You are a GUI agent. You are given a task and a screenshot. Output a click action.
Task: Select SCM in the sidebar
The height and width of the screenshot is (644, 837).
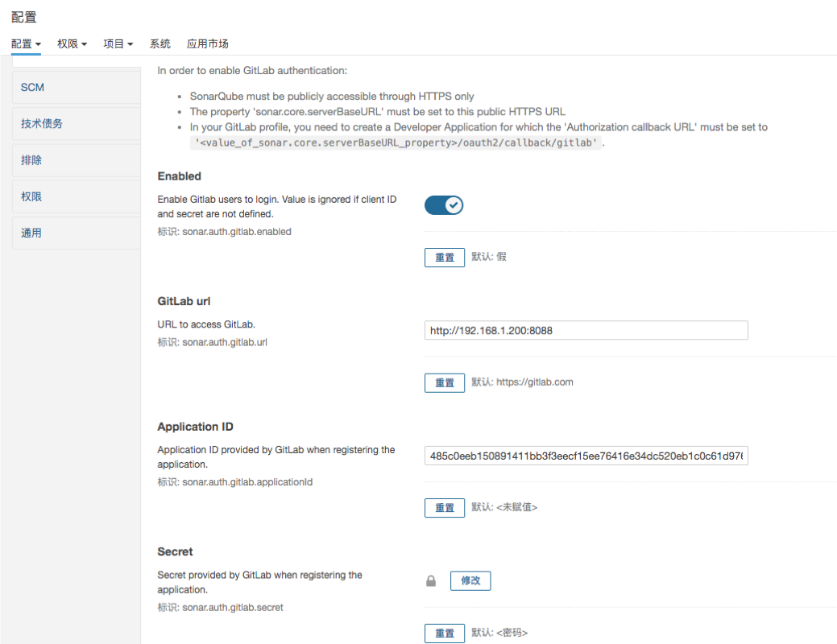click(x=77, y=88)
